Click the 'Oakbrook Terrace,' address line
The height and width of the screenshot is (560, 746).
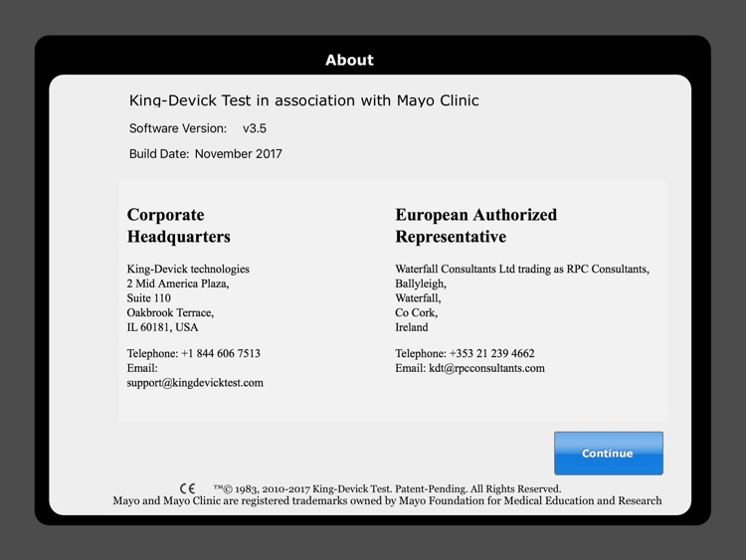170,312
